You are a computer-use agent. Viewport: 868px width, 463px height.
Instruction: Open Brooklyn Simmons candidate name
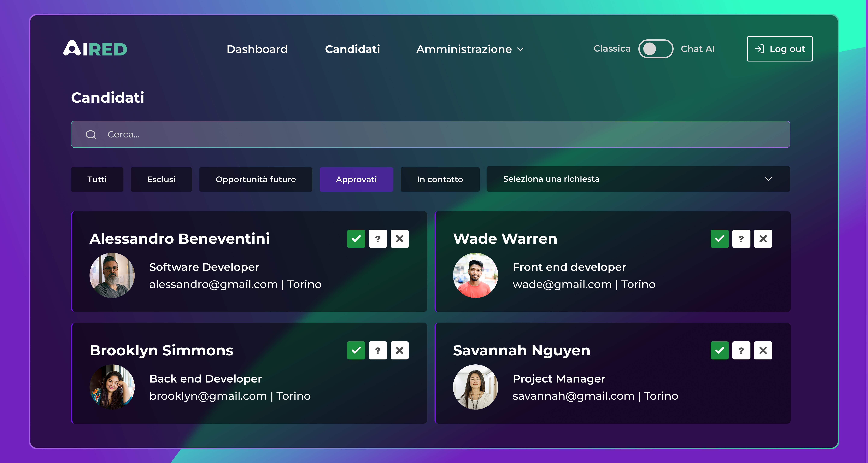tap(161, 351)
